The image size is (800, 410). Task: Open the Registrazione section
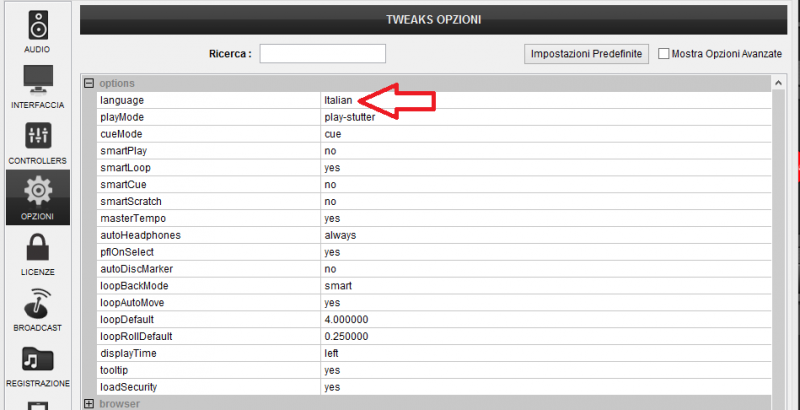coord(38,365)
